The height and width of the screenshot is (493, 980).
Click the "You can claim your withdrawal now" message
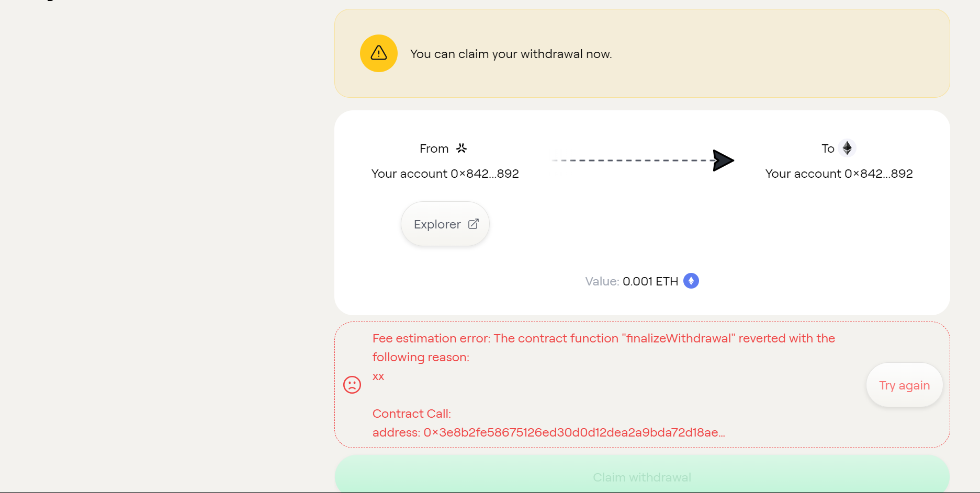[511, 54]
